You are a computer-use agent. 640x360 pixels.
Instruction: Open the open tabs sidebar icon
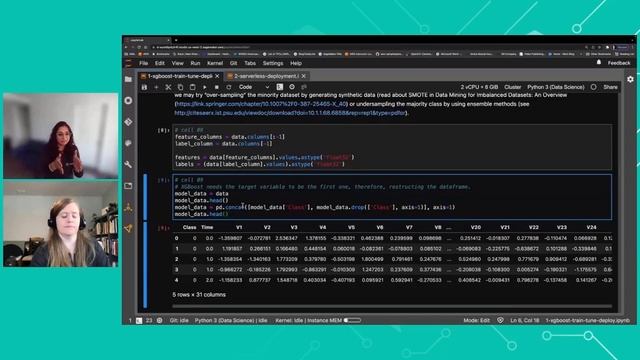click(128, 186)
